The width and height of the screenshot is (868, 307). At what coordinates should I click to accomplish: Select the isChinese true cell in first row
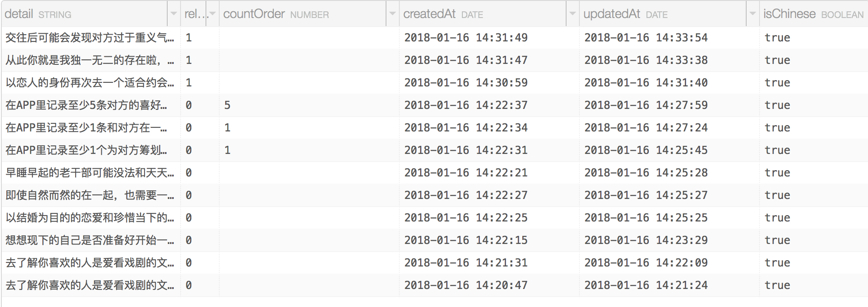coord(777,38)
